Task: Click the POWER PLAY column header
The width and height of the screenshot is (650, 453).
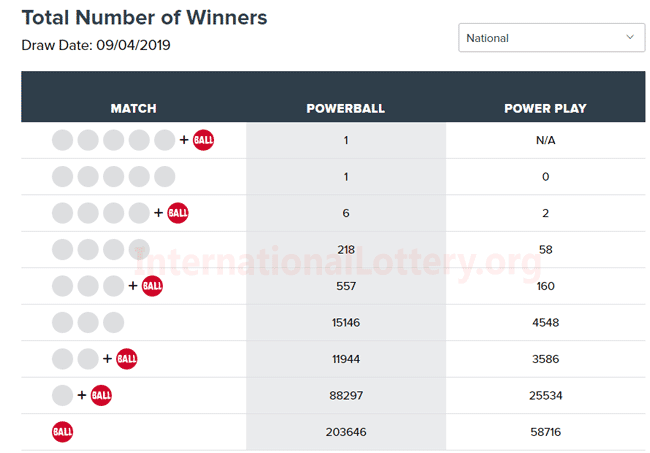Action: click(x=545, y=108)
